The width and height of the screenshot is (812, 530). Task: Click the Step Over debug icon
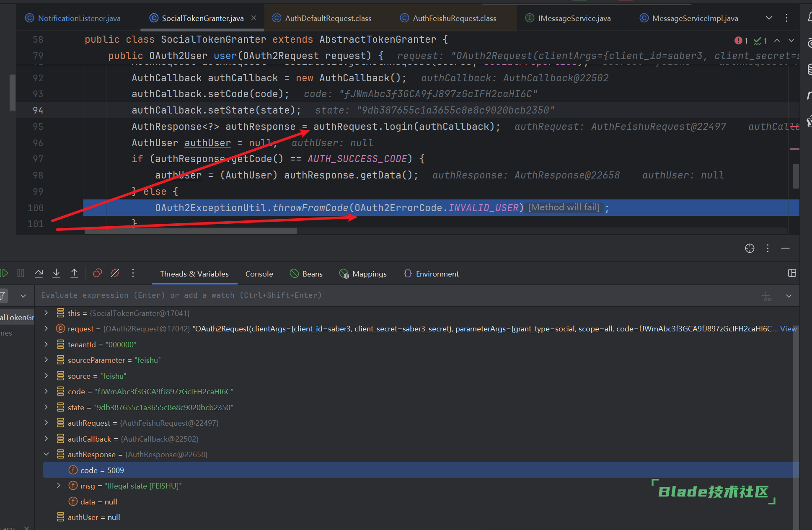(39, 273)
